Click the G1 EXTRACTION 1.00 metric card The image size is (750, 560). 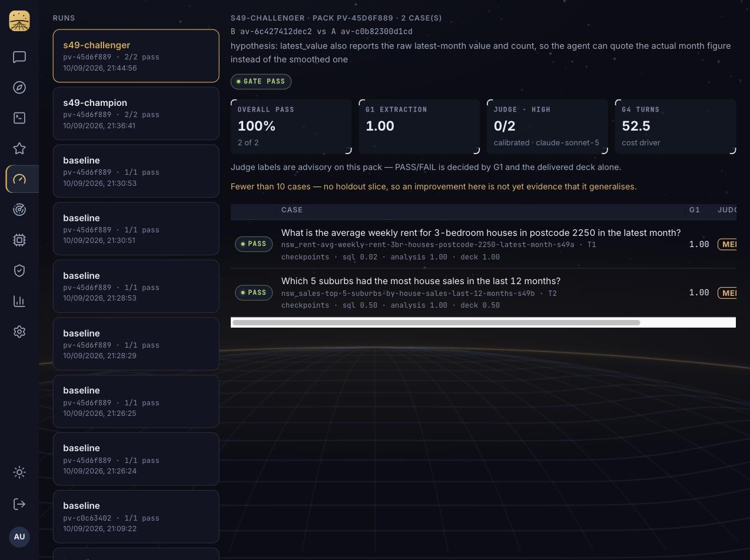(x=419, y=126)
